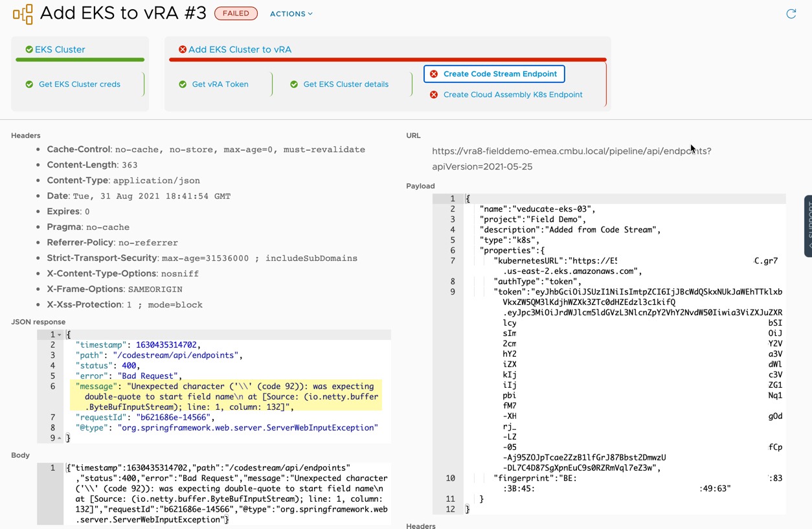Screen dimensions: 812x529
Task: Refresh the pipeline execution view
Action: tap(791, 14)
